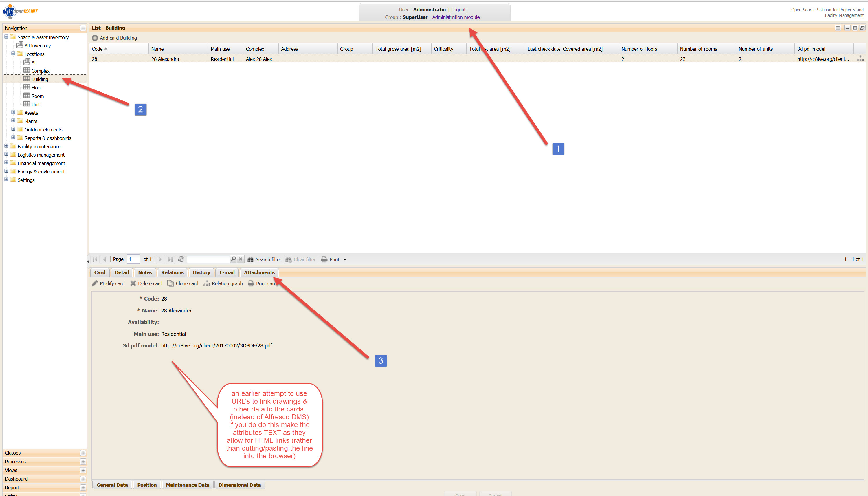Open the Administration module link
868x496 pixels.
[455, 17]
